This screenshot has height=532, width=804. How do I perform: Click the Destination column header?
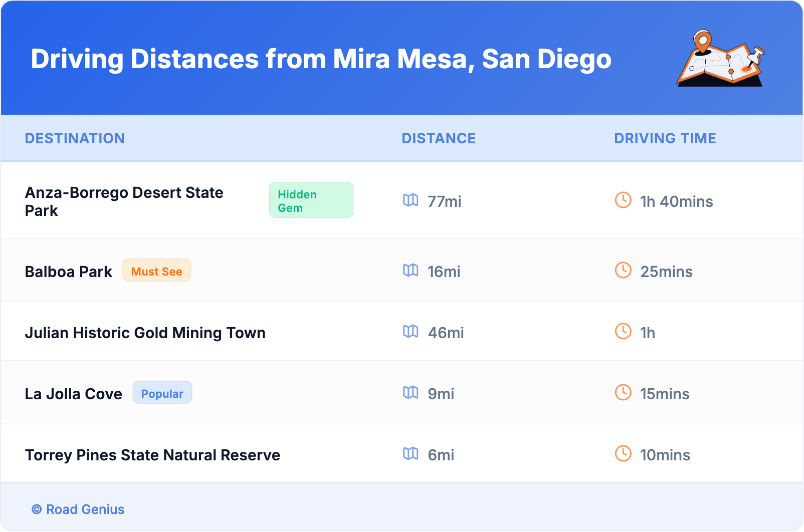click(x=75, y=138)
